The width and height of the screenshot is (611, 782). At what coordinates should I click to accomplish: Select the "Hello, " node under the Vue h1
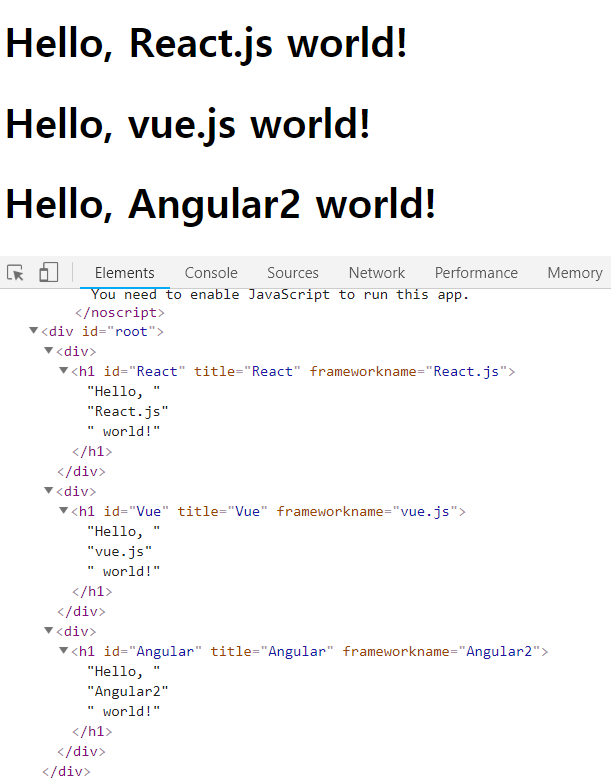[124, 532]
